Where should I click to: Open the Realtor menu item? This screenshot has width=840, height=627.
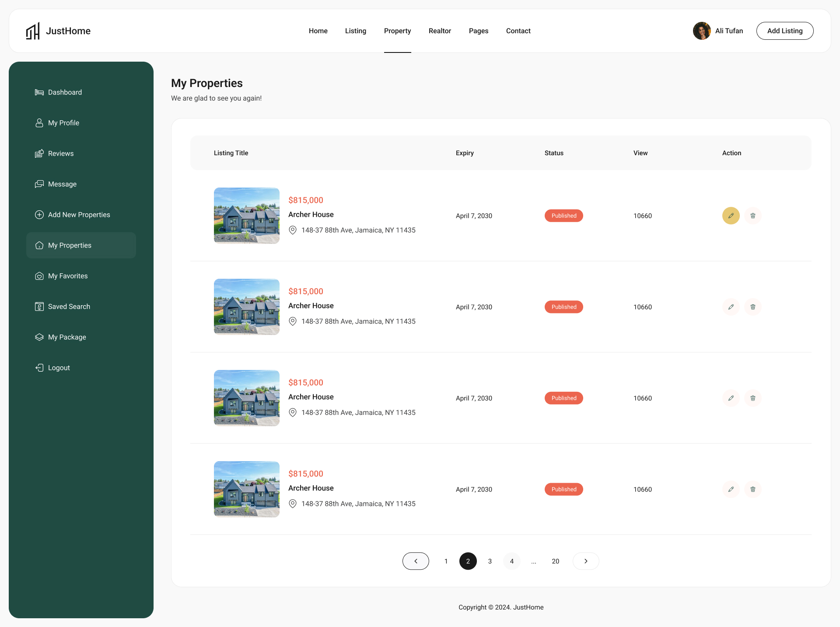point(440,31)
